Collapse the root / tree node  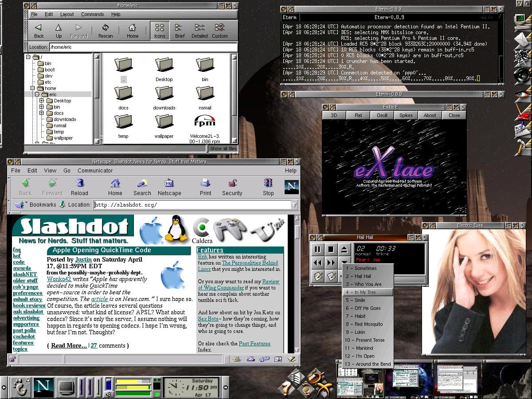[x=29, y=57]
